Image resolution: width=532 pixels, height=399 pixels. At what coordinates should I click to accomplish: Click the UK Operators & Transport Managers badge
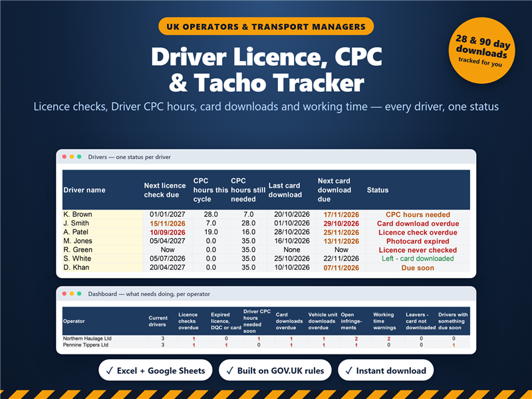[266, 27]
